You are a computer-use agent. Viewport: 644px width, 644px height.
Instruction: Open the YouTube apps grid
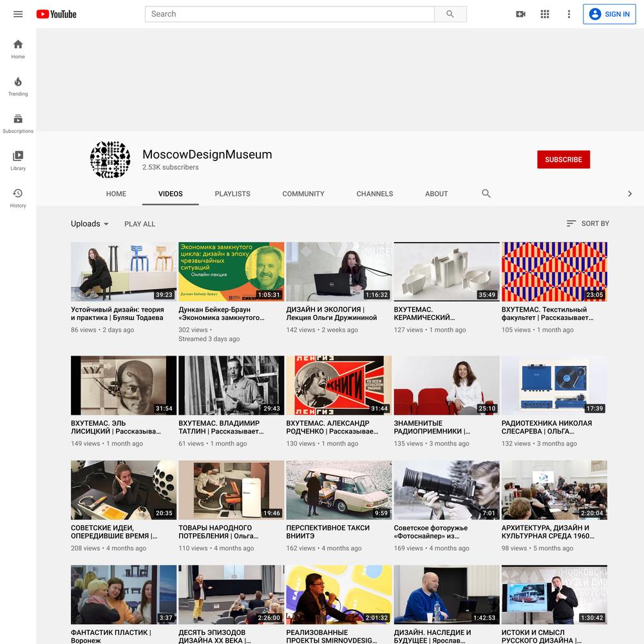tap(545, 14)
